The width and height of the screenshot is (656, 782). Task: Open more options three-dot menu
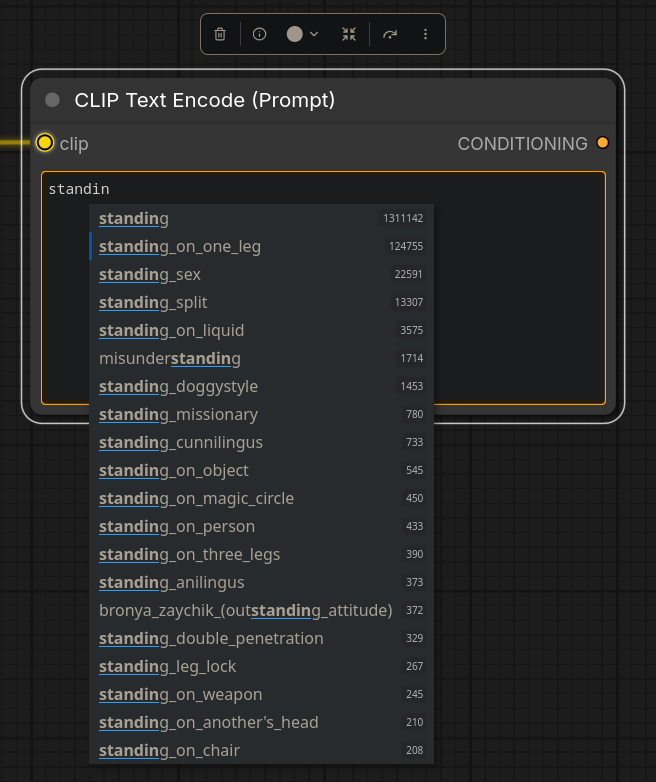click(425, 34)
